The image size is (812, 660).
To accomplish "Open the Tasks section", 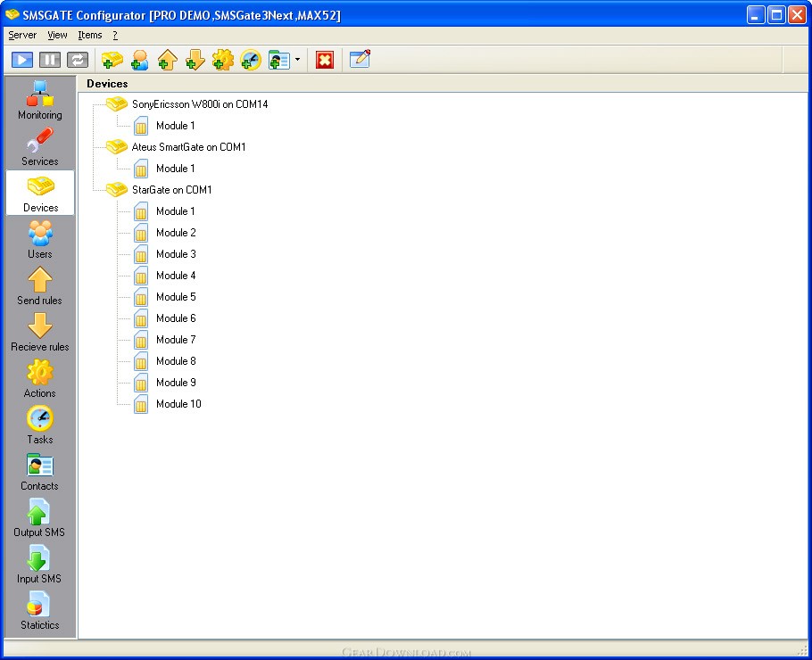I will tap(40, 425).
